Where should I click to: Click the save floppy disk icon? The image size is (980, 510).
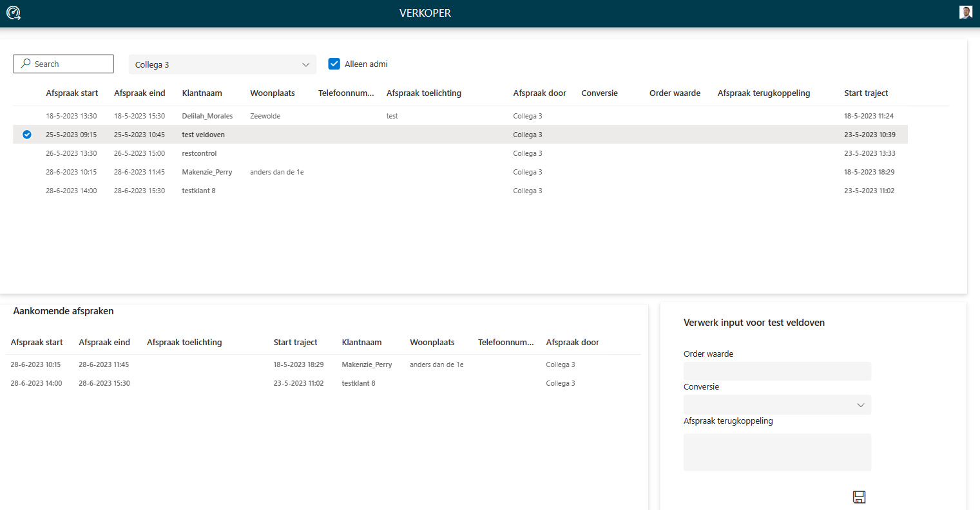[859, 496]
